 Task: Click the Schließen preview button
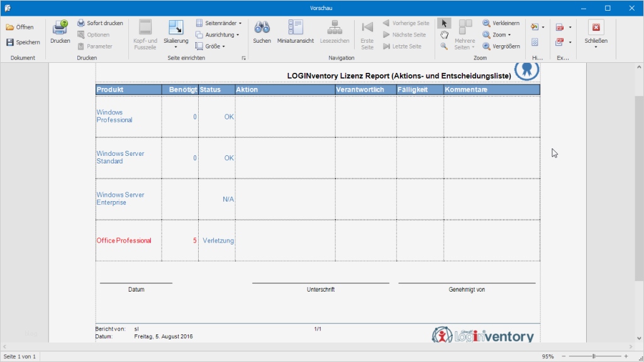tap(596, 31)
